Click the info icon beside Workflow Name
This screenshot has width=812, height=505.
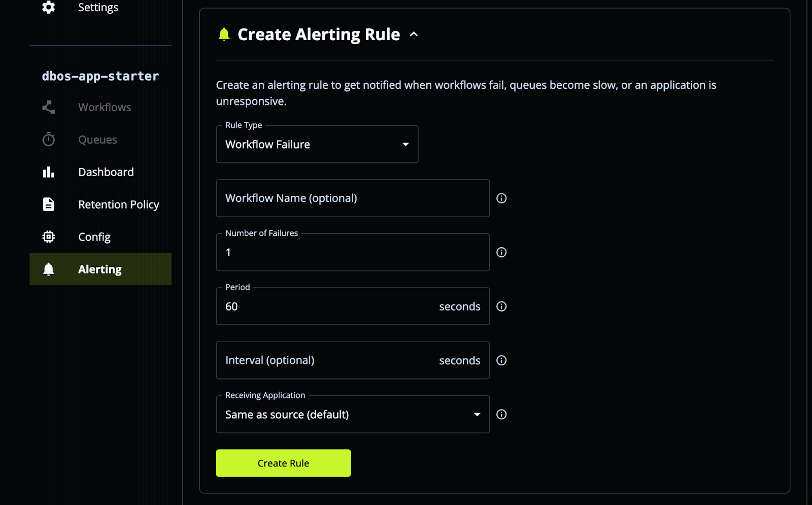[x=501, y=198]
